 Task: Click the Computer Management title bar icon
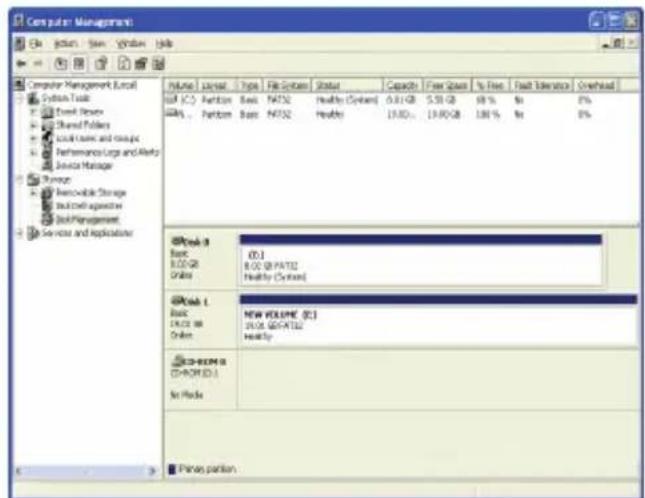19,21
